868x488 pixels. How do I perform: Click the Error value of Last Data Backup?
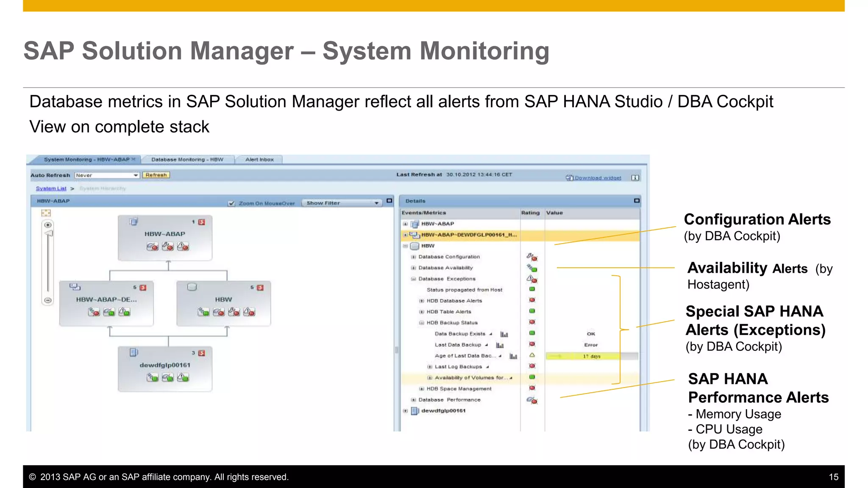591,345
